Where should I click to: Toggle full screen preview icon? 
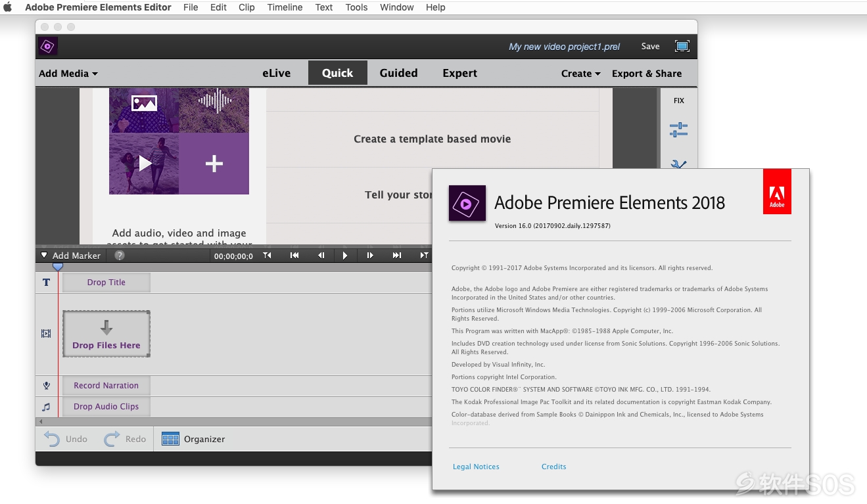click(682, 46)
